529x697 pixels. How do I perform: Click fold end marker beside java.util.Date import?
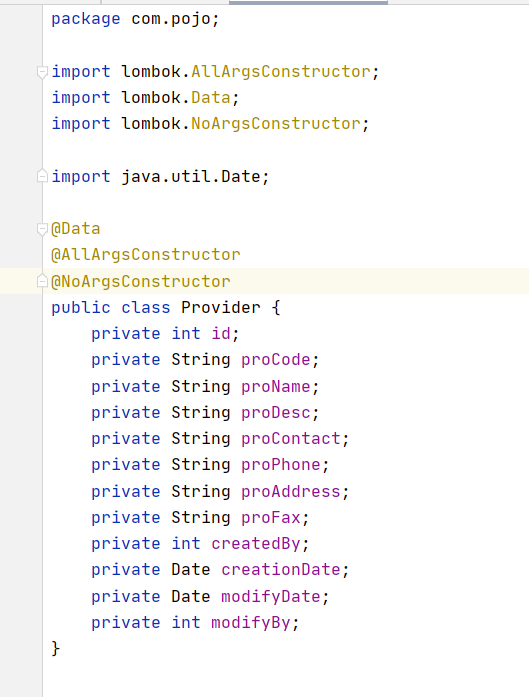pos(42,176)
